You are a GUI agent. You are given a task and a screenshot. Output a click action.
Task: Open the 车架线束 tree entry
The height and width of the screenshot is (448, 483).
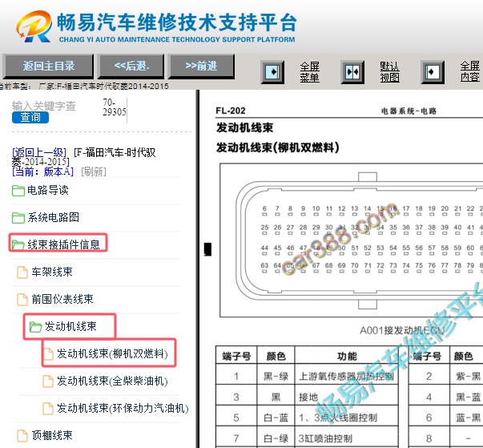point(52,272)
